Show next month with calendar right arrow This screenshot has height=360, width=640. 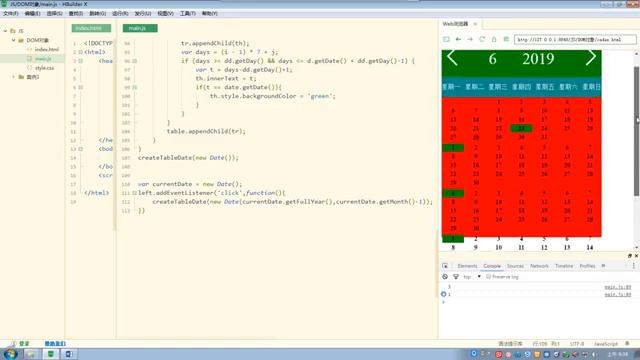(x=591, y=58)
